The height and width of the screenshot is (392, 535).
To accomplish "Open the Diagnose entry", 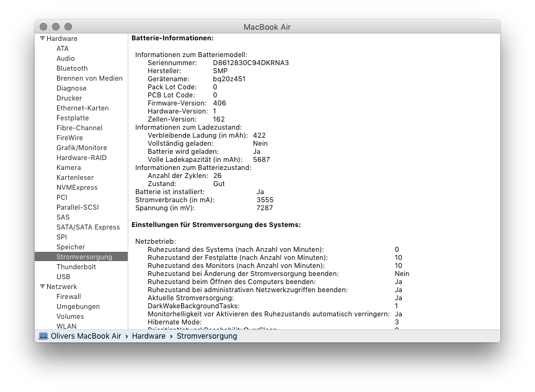I will tap(71, 88).
